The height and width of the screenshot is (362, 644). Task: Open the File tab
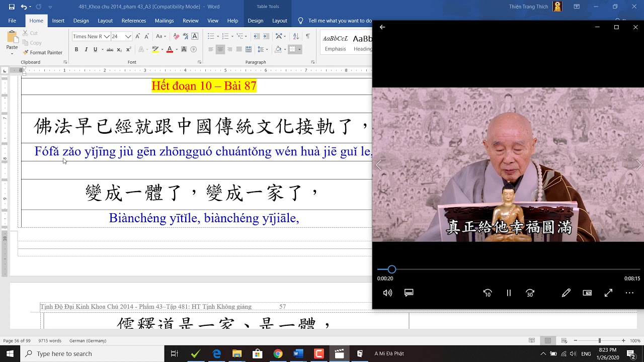[12, 21]
